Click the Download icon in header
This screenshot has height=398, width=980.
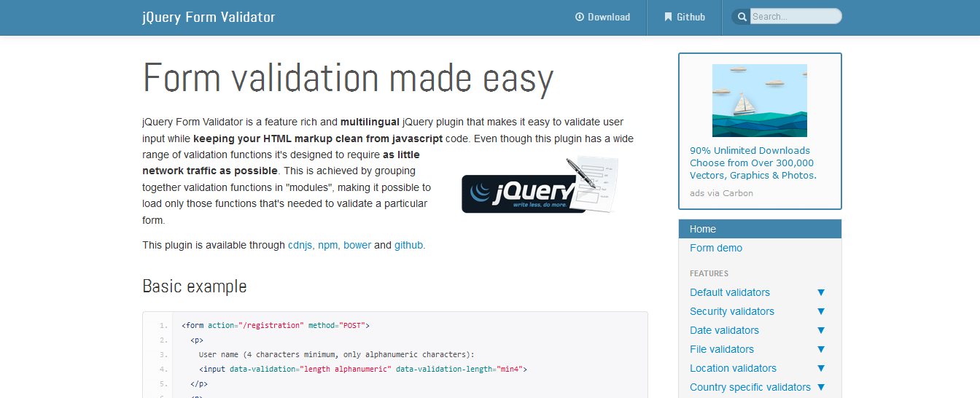pos(580,17)
